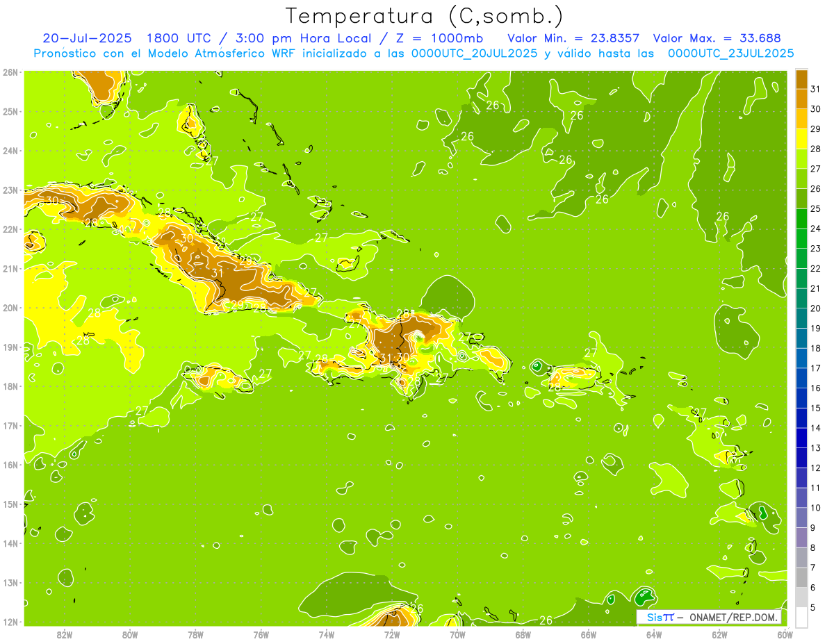Click the 24 label on the color scale

[815, 229]
